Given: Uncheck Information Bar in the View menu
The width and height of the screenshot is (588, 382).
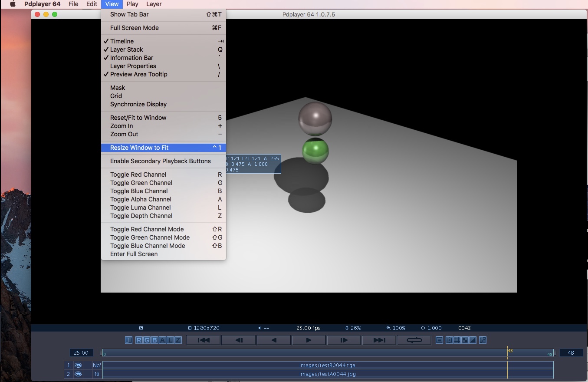Looking at the screenshot, I should [164, 58].
